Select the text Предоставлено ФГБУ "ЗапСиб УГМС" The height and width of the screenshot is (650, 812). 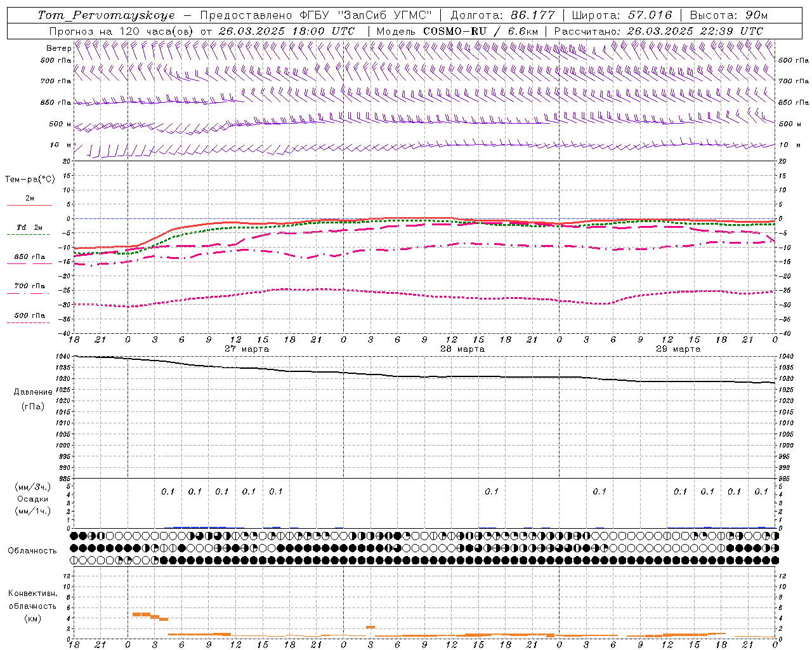click(x=315, y=15)
